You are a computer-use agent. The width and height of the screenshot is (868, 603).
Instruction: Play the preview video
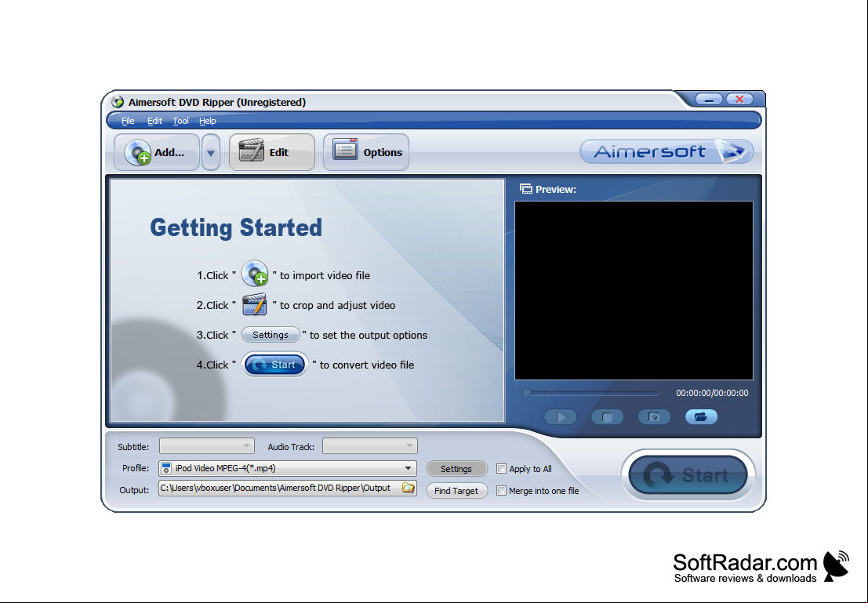pyautogui.click(x=560, y=417)
